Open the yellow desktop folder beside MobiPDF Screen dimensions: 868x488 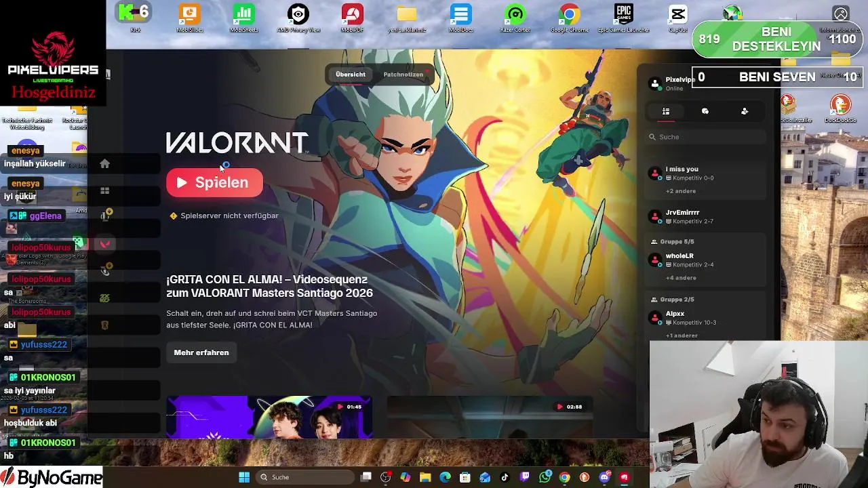coord(407,18)
